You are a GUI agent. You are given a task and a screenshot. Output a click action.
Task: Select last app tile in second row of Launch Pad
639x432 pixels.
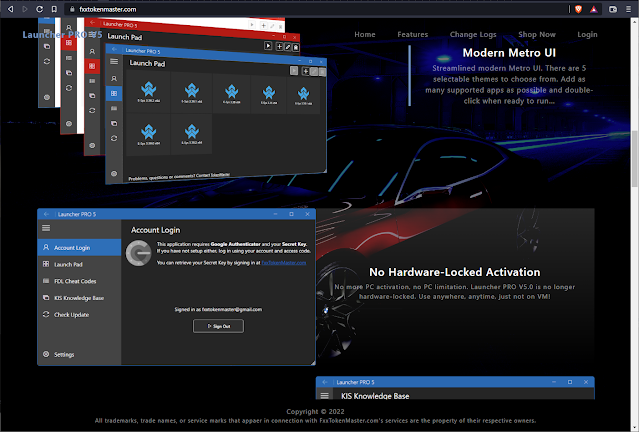tap(192, 135)
